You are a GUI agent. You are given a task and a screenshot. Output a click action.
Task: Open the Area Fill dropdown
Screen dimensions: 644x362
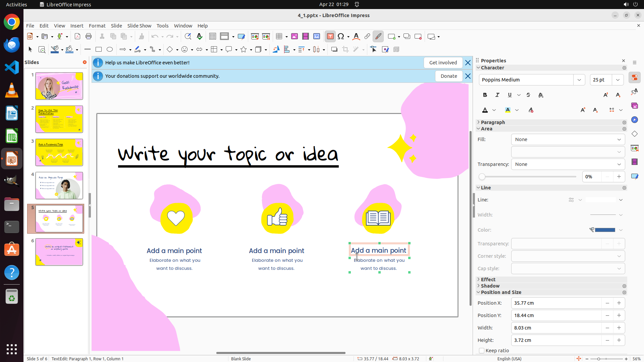pos(568,139)
